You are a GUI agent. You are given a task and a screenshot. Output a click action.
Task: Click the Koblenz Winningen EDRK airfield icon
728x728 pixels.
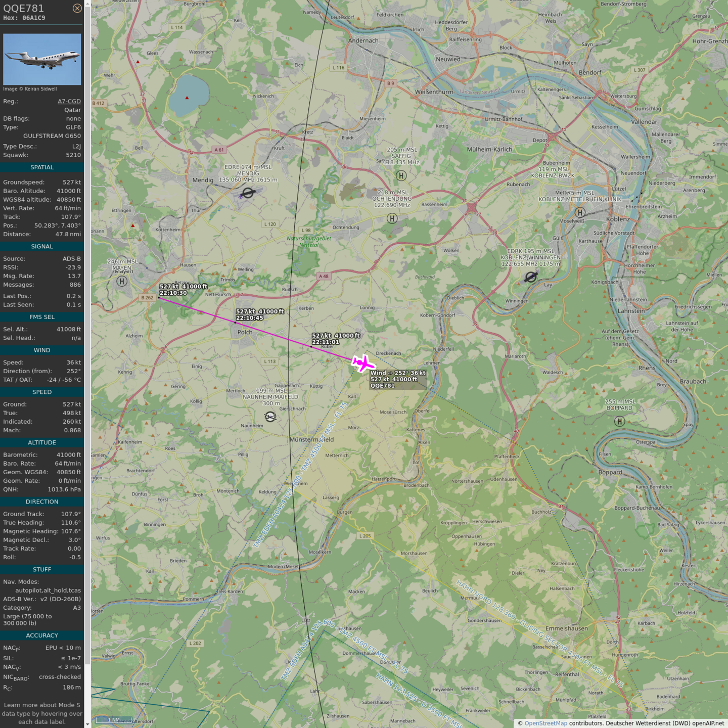530,277
